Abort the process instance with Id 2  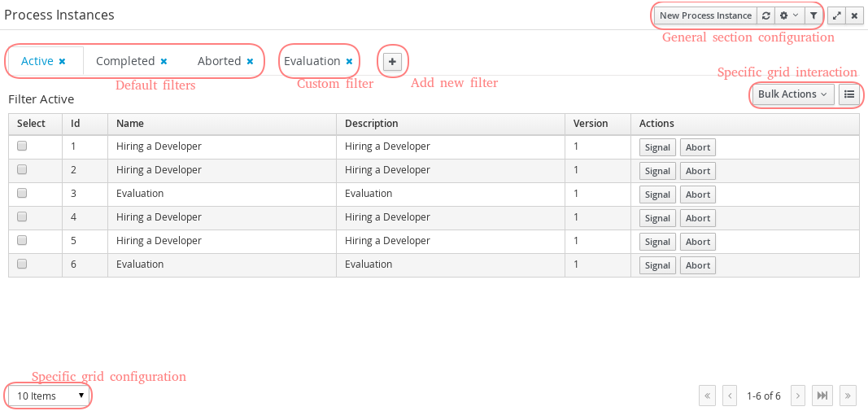[x=697, y=171]
